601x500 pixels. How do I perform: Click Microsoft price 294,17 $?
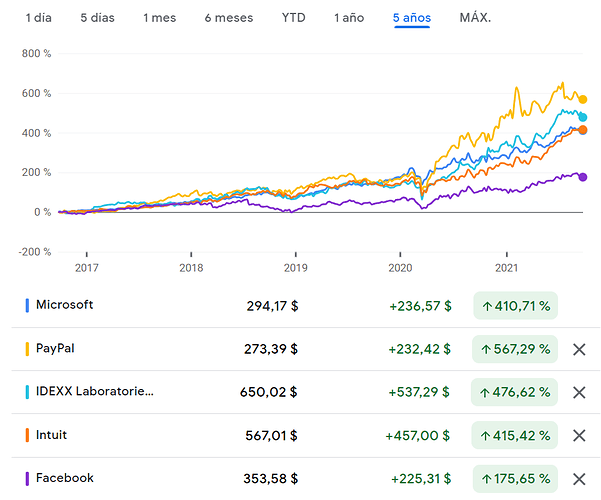[x=272, y=306]
